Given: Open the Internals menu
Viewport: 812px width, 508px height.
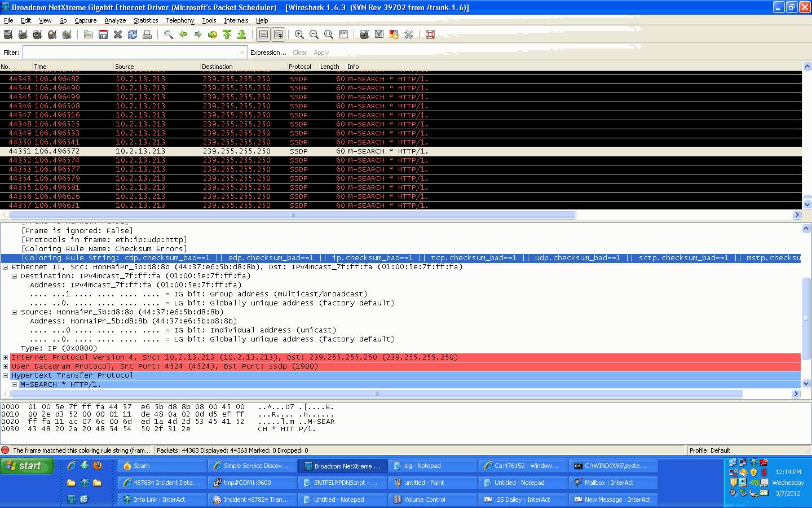Looking at the screenshot, I should point(236,20).
